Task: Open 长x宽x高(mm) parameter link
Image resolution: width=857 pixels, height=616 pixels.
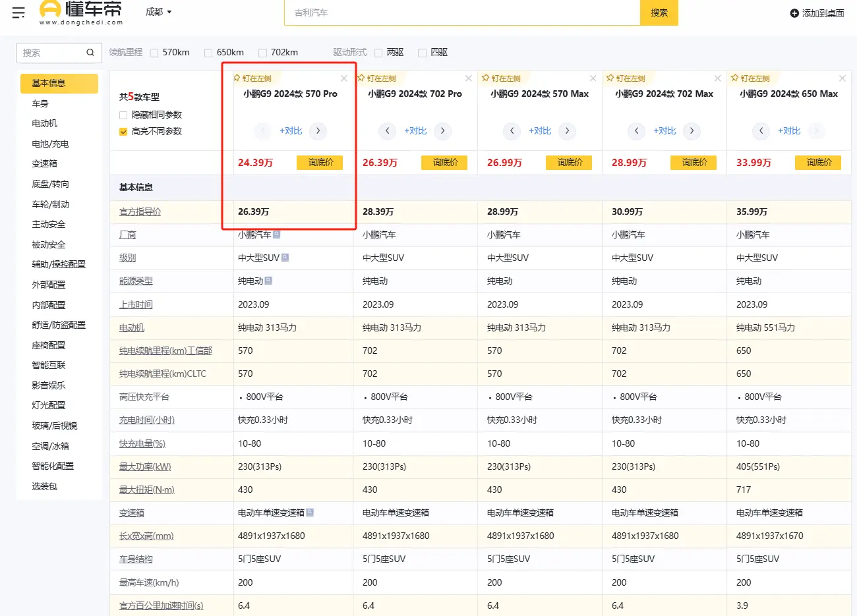Action: pyautogui.click(x=146, y=536)
